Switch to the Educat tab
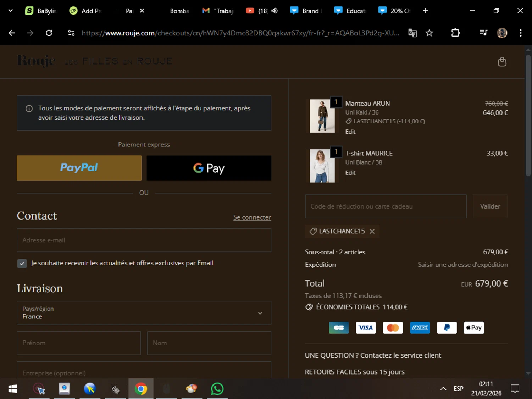The image size is (532, 399). [350, 11]
